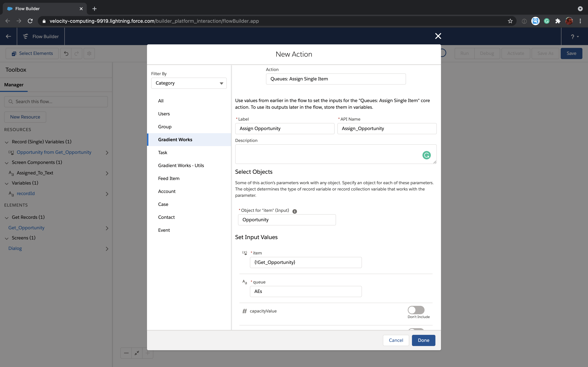
Task: Enable the capacityValue Don't Include toggle
Action: click(x=416, y=310)
